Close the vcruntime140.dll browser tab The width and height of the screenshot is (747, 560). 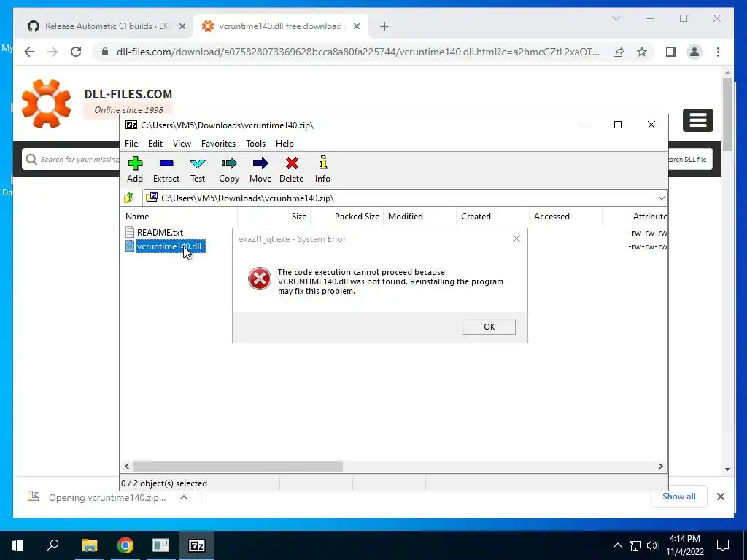(x=356, y=26)
